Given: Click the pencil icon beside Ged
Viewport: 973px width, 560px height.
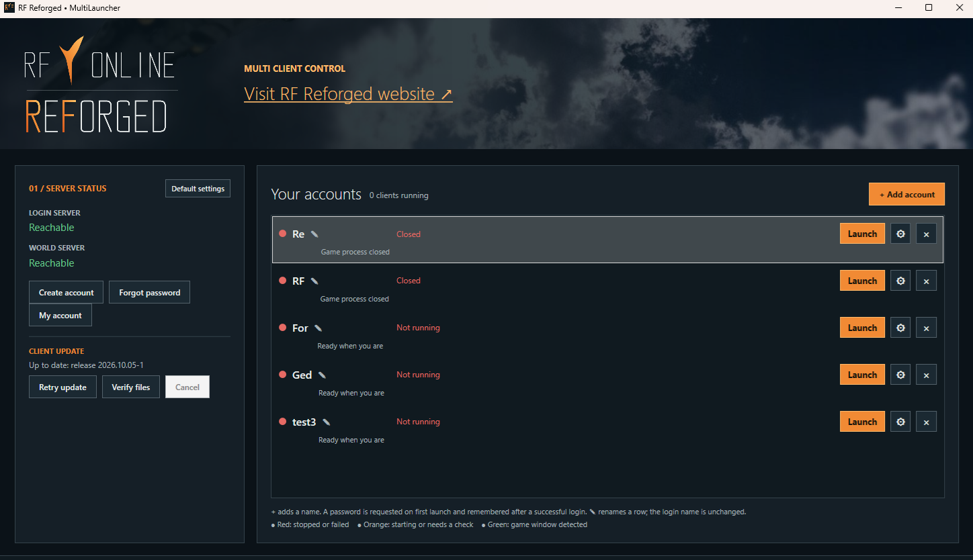Looking at the screenshot, I should 323,375.
